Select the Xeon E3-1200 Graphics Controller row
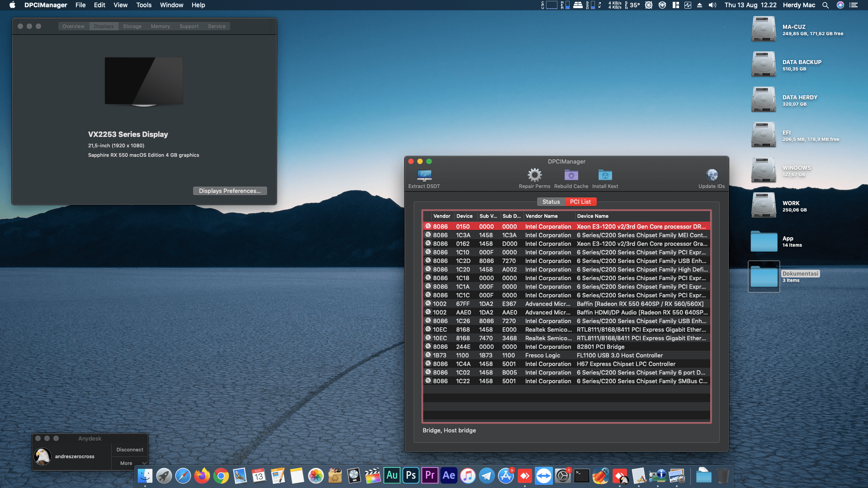 [566, 244]
